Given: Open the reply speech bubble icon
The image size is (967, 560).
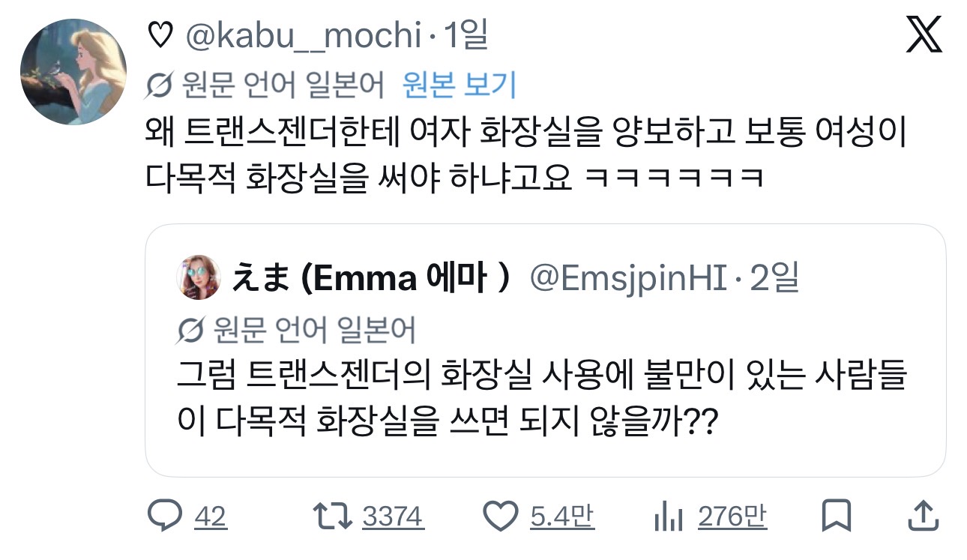Looking at the screenshot, I should click(x=164, y=516).
